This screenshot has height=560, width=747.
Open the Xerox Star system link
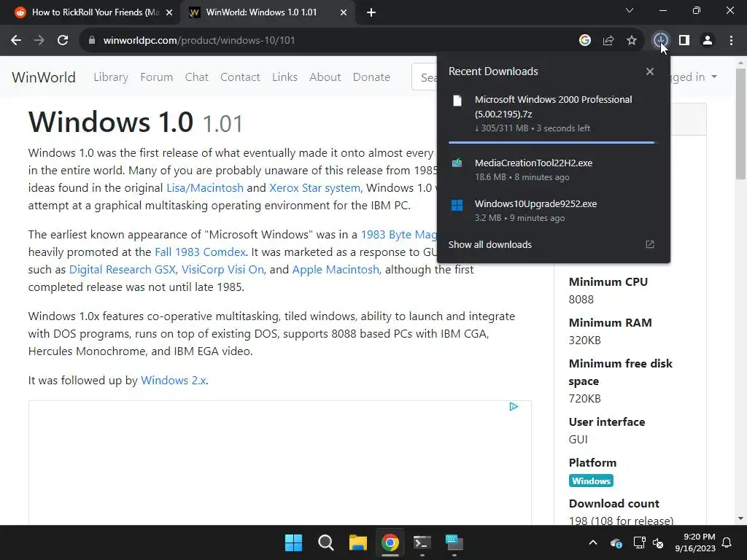[x=315, y=188]
